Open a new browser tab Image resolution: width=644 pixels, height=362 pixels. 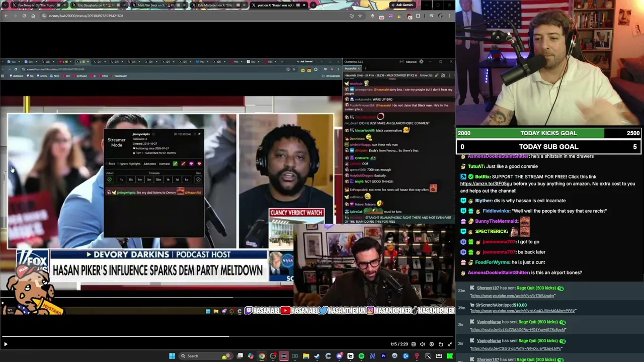click(313, 5)
